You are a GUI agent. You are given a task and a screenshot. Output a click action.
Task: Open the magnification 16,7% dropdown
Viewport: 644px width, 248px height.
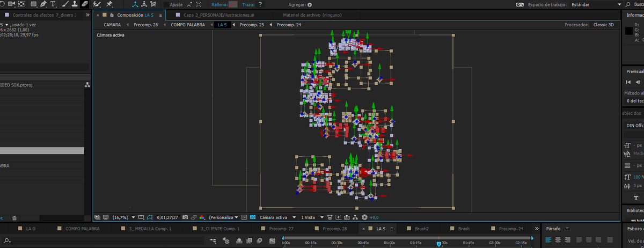point(123,217)
